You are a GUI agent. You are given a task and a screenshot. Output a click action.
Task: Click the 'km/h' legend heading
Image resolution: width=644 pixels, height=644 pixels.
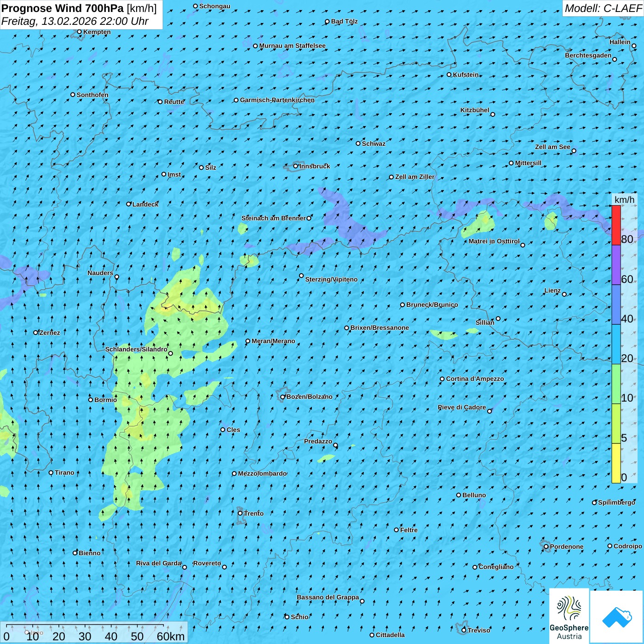pos(624,200)
